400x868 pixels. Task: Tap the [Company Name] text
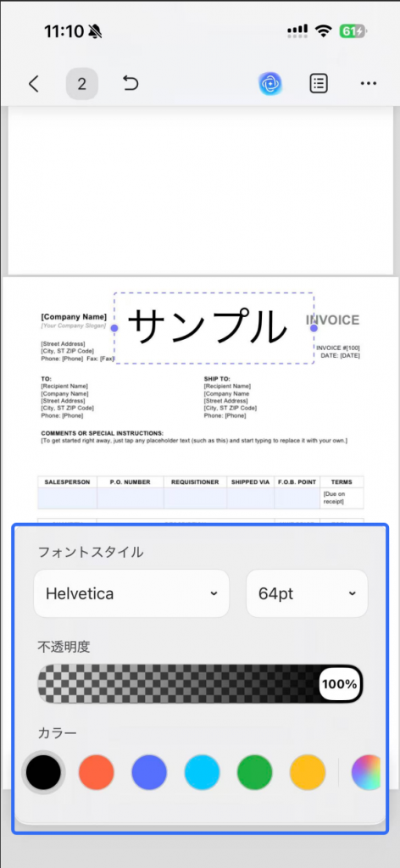click(74, 317)
